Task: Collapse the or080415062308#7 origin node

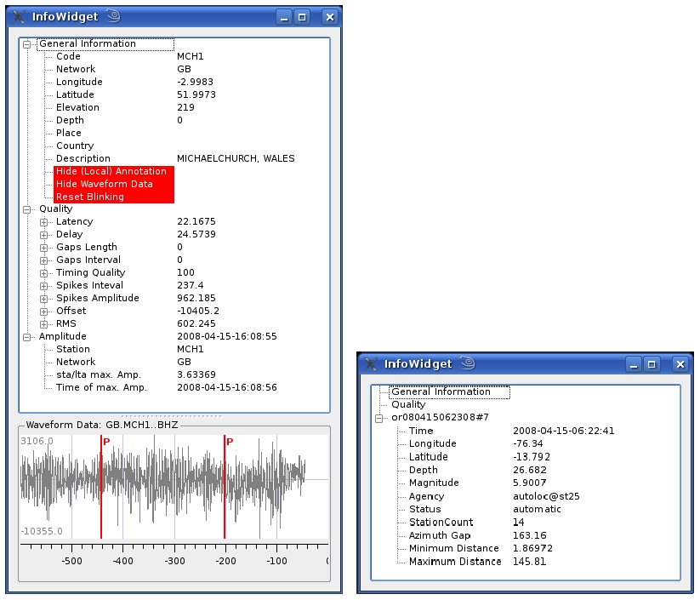Action: [379, 418]
